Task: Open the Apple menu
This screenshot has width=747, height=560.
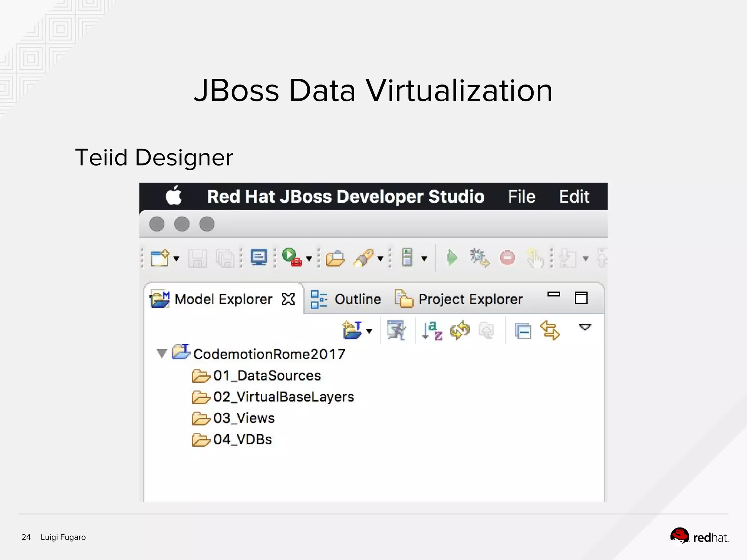Action: click(174, 196)
